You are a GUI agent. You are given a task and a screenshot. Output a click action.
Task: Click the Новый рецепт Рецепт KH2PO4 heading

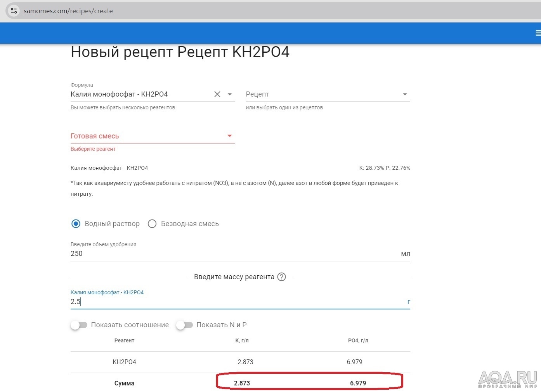tap(180, 52)
